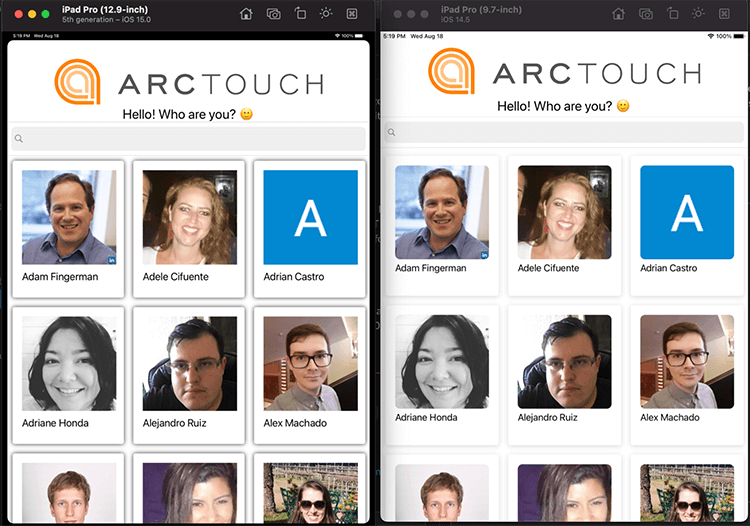The height and width of the screenshot is (526, 750).
Task: Select Alex Machado photo in 9.7-inch simulator
Action: (x=687, y=362)
